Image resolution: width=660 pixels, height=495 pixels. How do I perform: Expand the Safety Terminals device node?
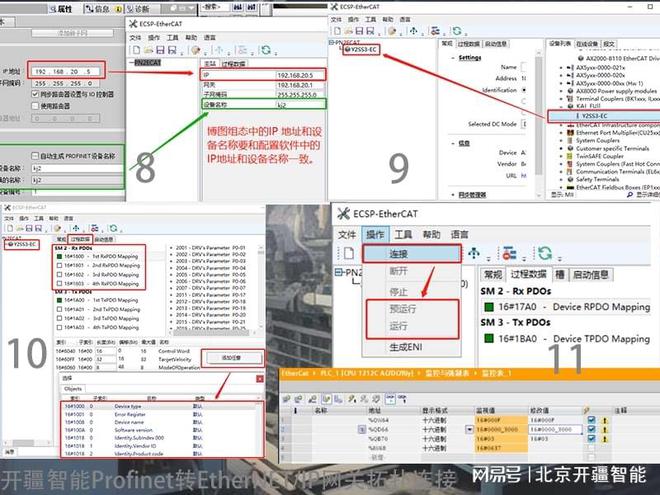561,179
